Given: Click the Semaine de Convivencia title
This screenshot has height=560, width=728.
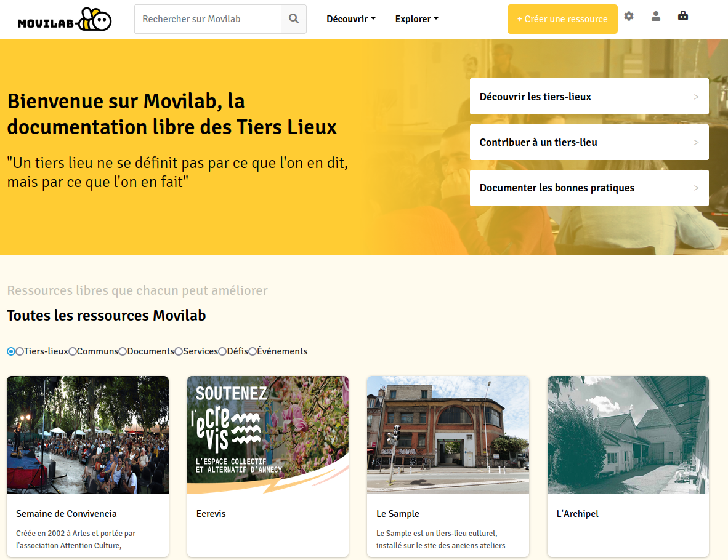Looking at the screenshot, I should (67, 514).
